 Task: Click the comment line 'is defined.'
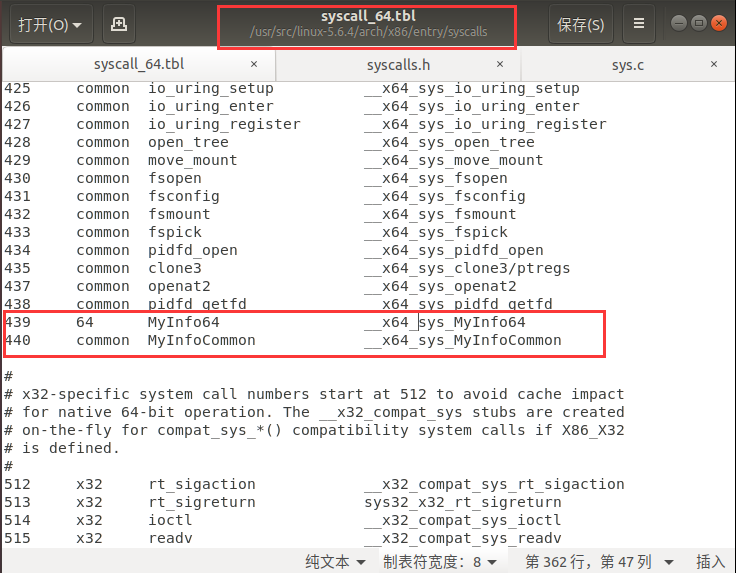click(61, 448)
